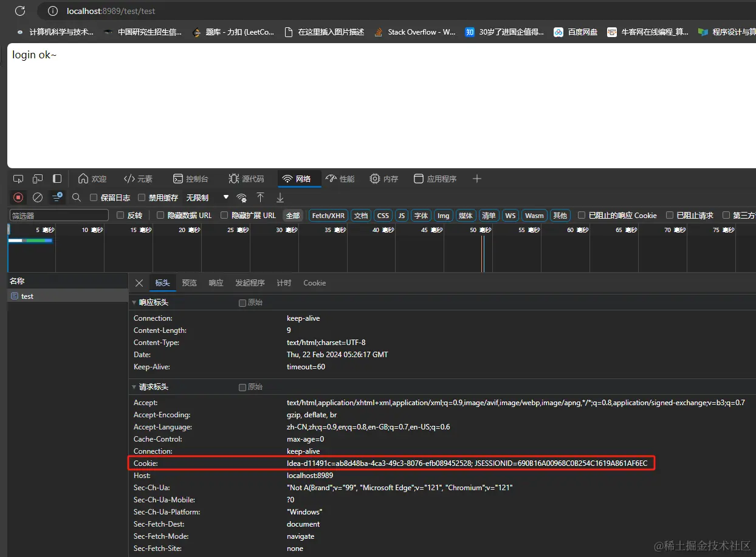Close the request details panel
The image size is (756, 557).
(x=139, y=283)
